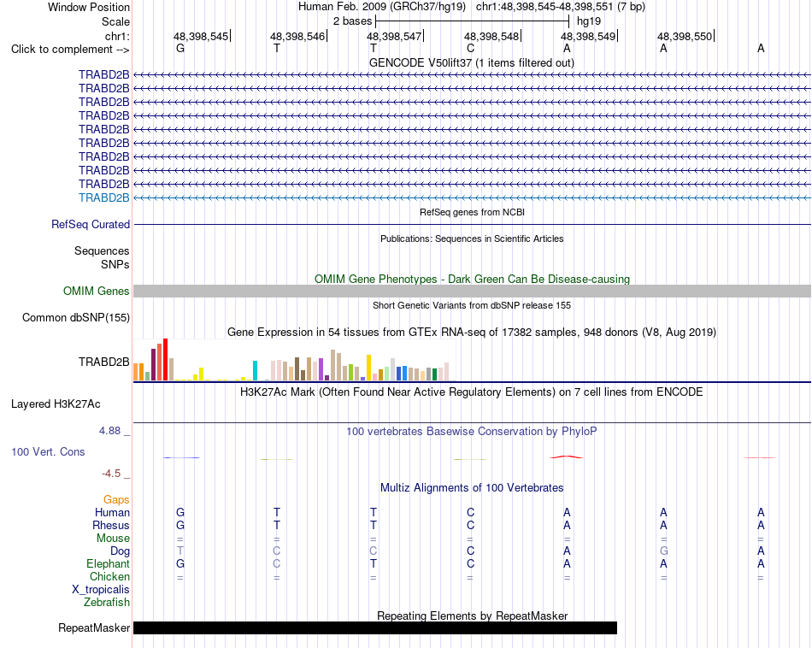Click position label 48,398,545
Image resolution: width=812 pixels, height=648 pixels.
pos(200,36)
